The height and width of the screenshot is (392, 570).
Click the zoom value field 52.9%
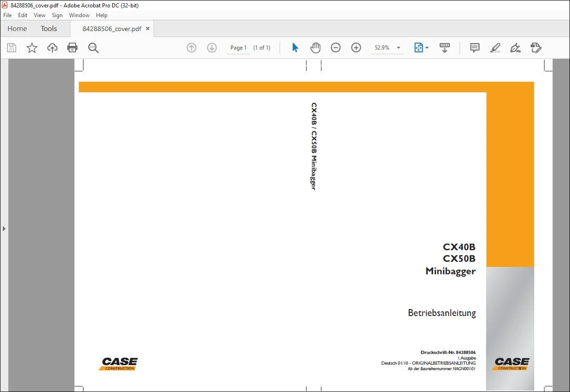382,48
